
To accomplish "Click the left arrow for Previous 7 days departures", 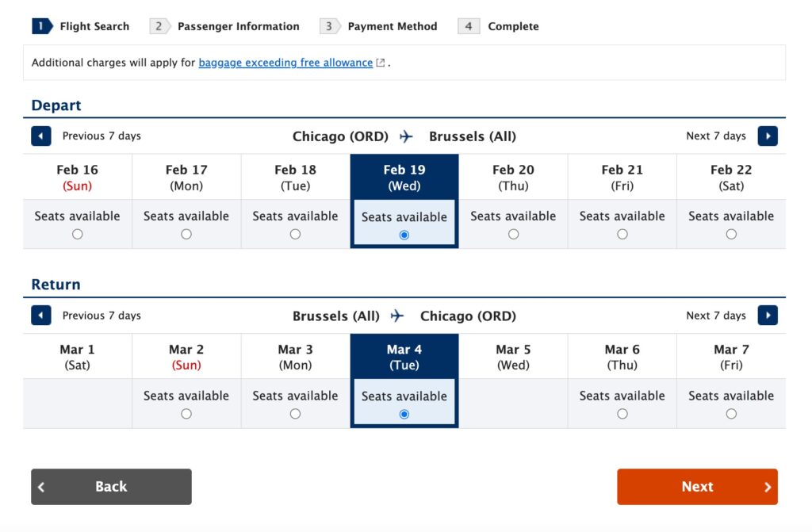I will [40, 136].
